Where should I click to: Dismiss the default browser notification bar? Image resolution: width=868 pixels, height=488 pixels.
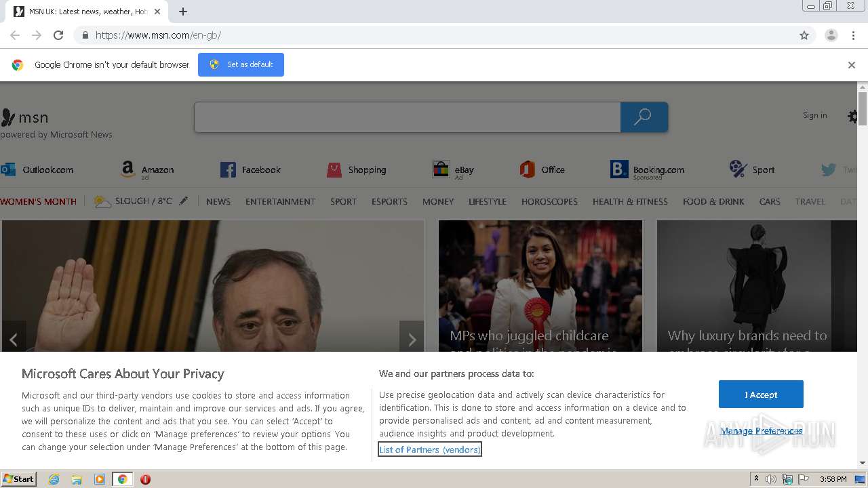(852, 65)
